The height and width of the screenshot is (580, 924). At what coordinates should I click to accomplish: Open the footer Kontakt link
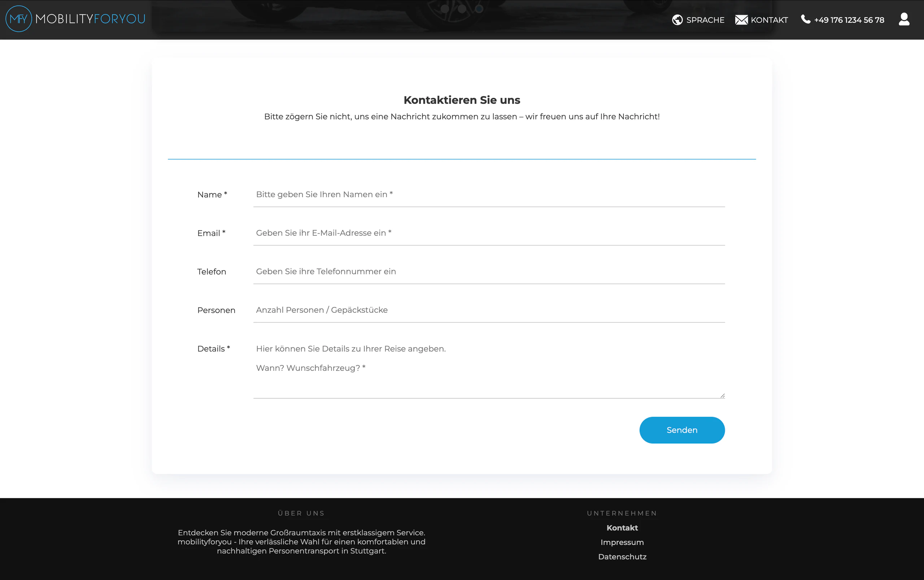click(x=622, y=528)
